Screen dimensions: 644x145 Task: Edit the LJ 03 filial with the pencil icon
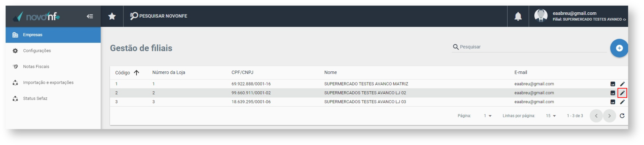[x=622, y=102]
